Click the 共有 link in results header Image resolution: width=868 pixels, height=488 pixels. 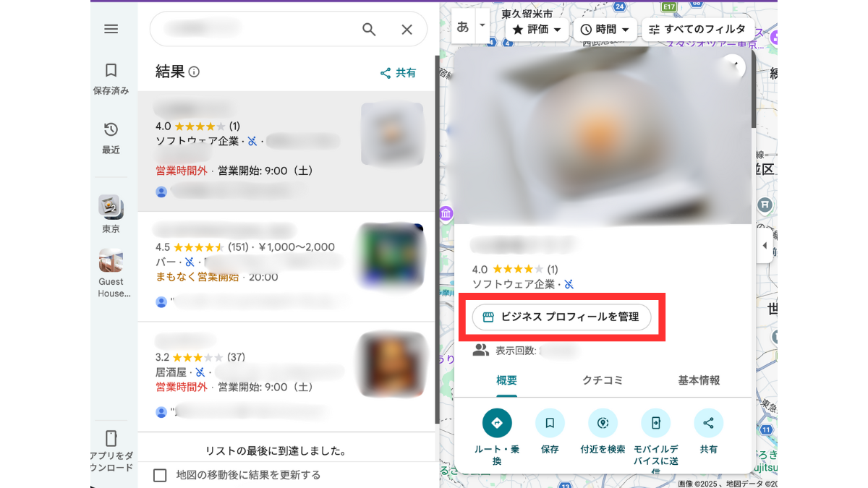tap(399, 73)
